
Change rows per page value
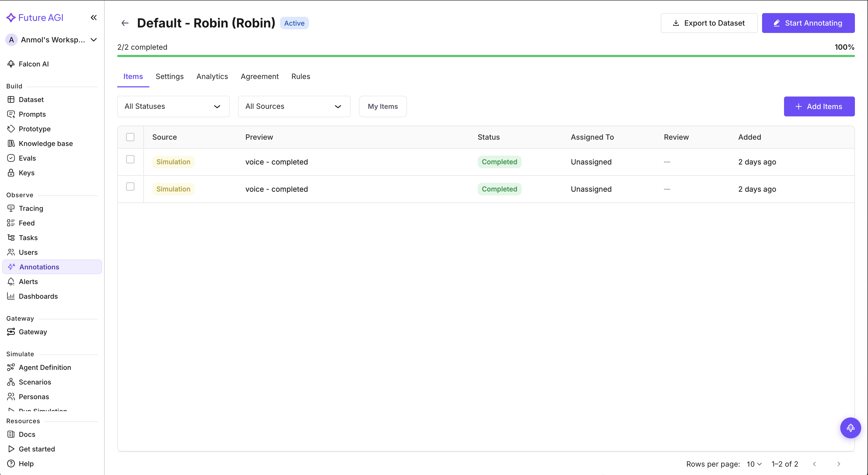click(754, 464)
